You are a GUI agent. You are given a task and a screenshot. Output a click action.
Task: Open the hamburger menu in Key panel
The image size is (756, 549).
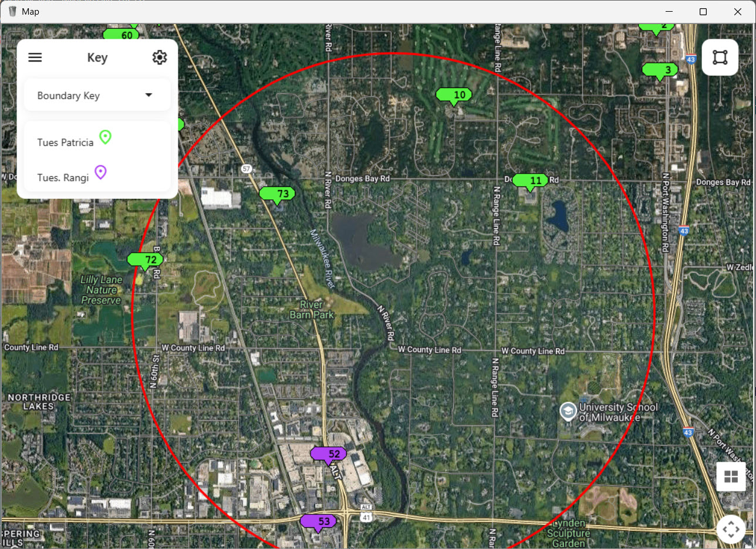tap(35, 57)
